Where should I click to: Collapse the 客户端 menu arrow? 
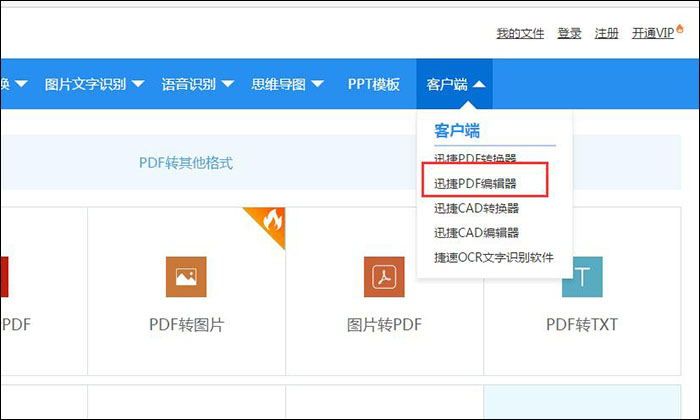[x=479, y=83]
